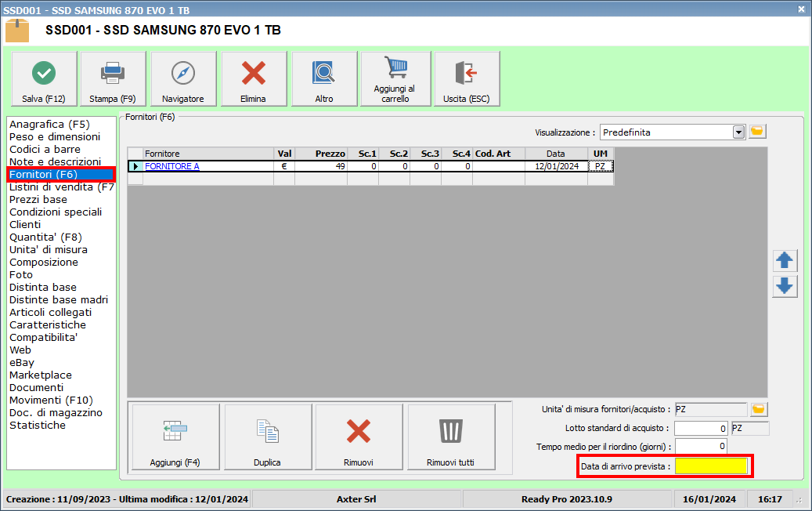Open the Altro magnifier button
812x511 pixels.
[324, 79]
